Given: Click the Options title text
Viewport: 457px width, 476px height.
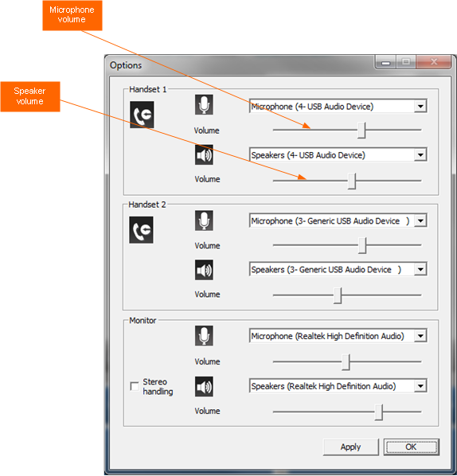Looking at the screenshot, I should (x=126, y=65).
